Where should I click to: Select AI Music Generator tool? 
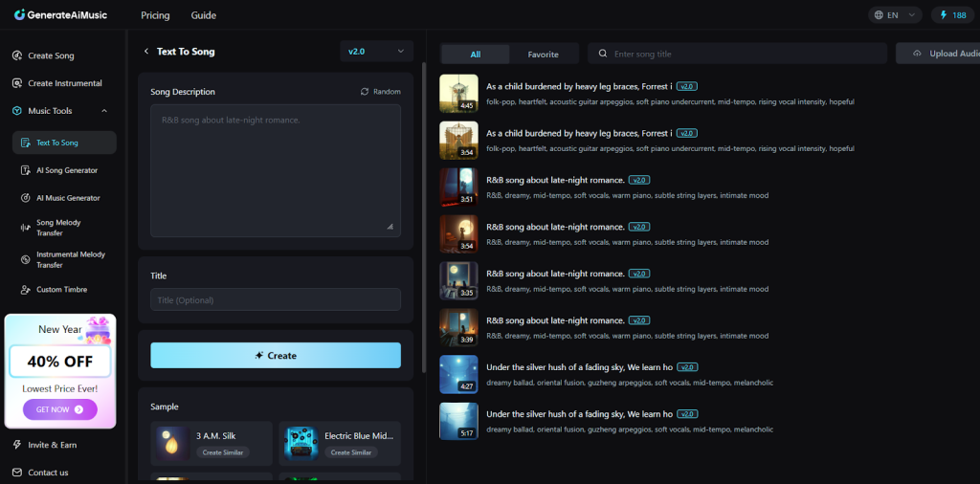pos(67,198)
